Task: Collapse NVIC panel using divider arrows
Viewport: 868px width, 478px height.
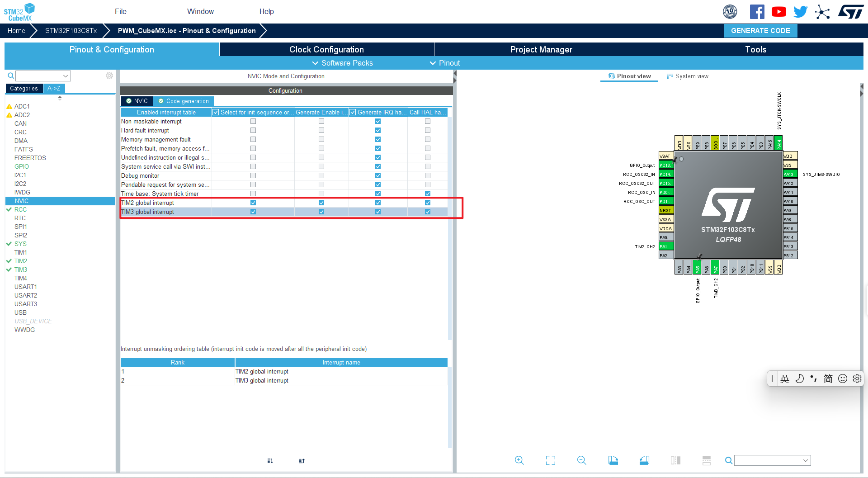Action: [x=454, y=77]
